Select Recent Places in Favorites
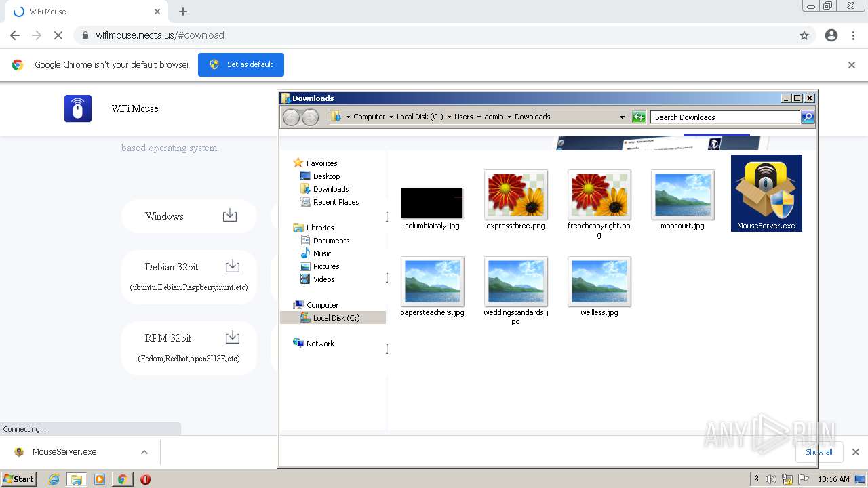This screenshot has width=868, height=488. pos(336,202)
